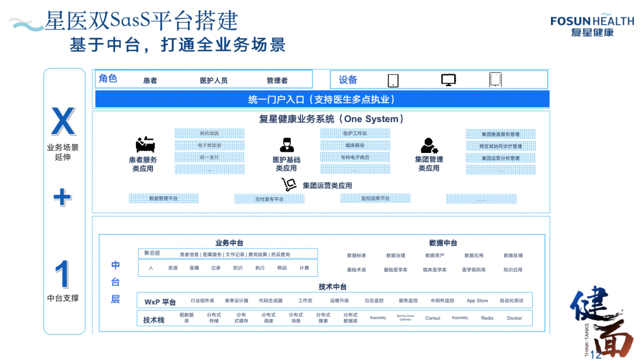The image size is (644, 363).
Task: Click the 统一门户入口 blue banner
Action: tap(321, 99)
